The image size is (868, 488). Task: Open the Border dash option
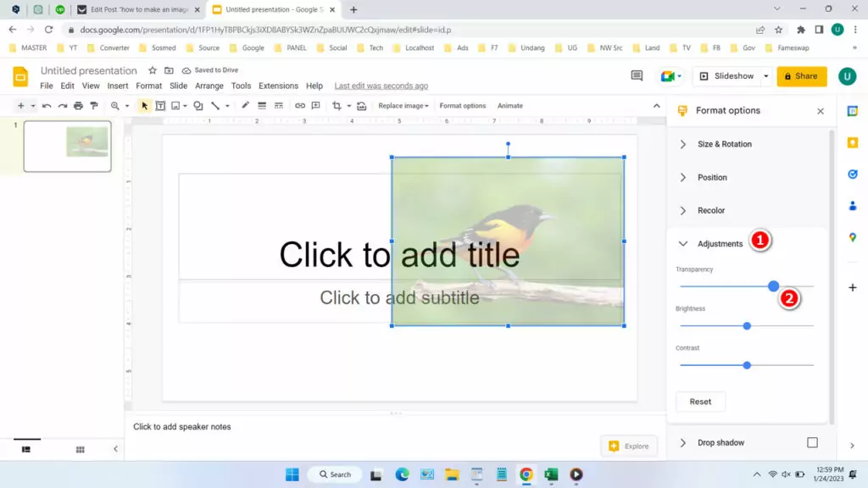pyautogui.click(x=278, y=106)
